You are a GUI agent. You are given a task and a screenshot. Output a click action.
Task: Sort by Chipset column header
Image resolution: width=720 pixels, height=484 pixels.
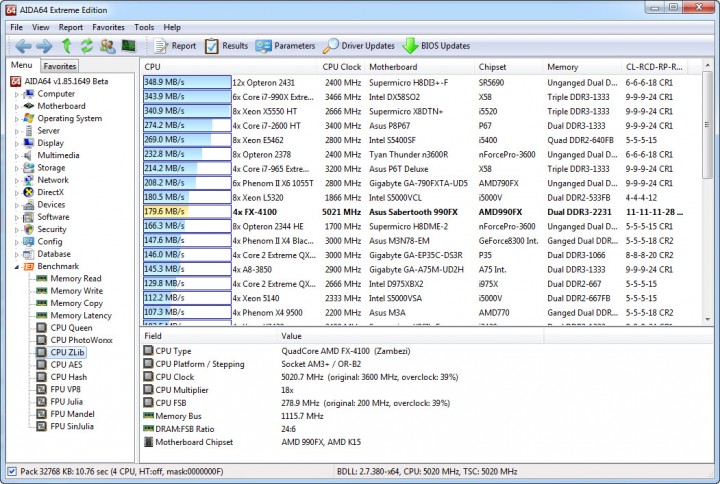[508, 67]
